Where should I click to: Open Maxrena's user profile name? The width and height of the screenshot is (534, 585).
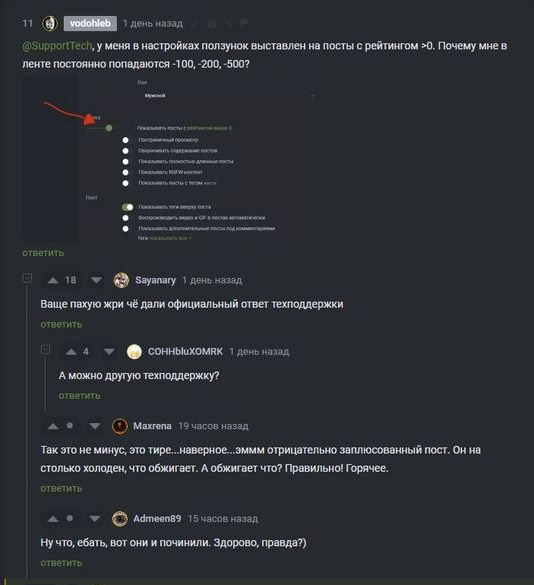pos(152,426)
